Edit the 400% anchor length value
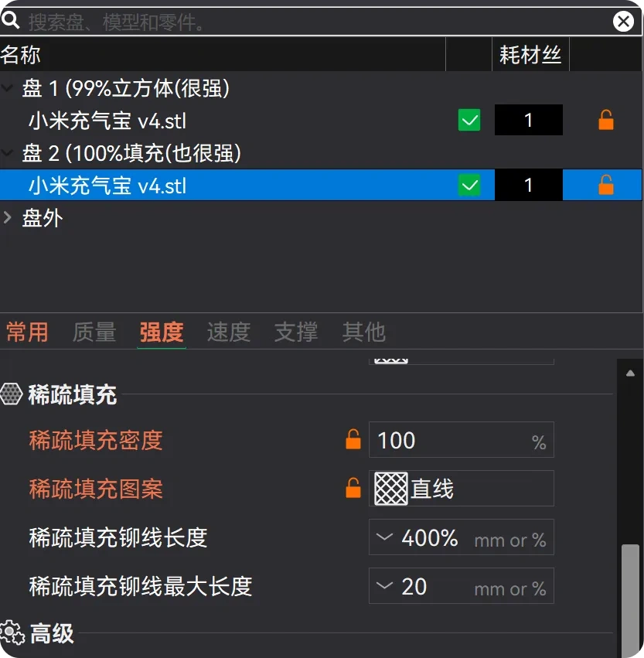Image resolution: width=644 pixels, height=658 pixels. [430, 537]
